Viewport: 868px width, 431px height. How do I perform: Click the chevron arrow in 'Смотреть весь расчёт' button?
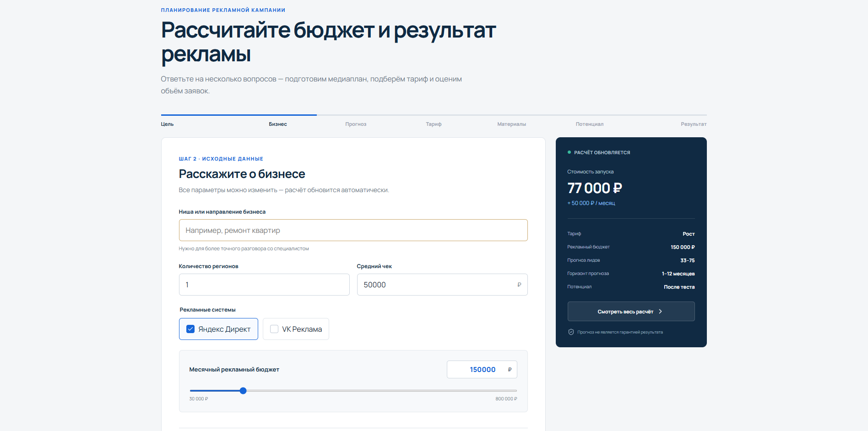660,312
